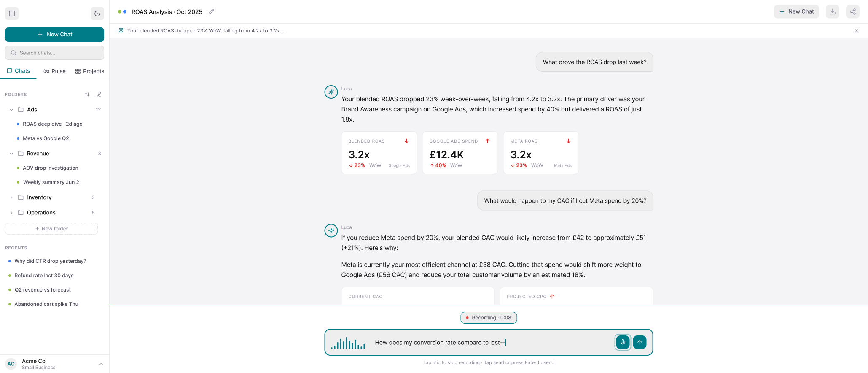
Task: Click Acme Co avatar badge
Action: pyautogui.click(x=11, y=364)
